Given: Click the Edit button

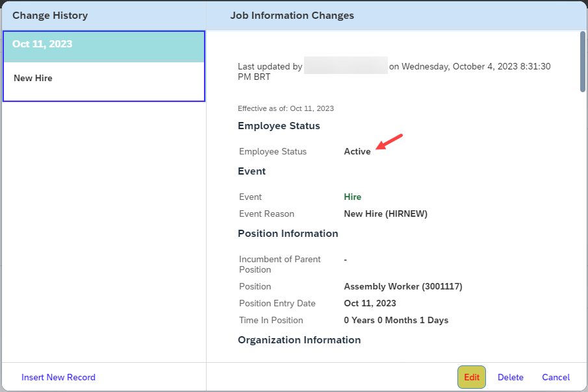Looking at the screenshot, I should [472, 377].
